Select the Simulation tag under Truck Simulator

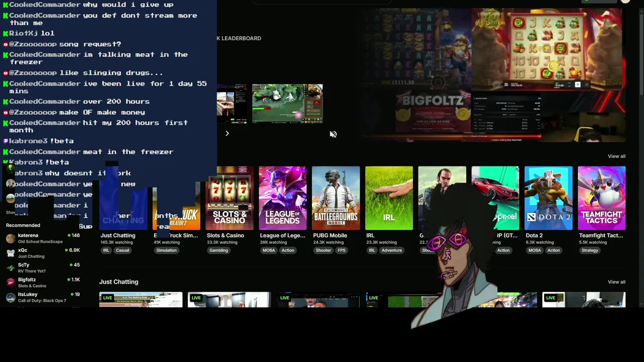tap(167, 250)
